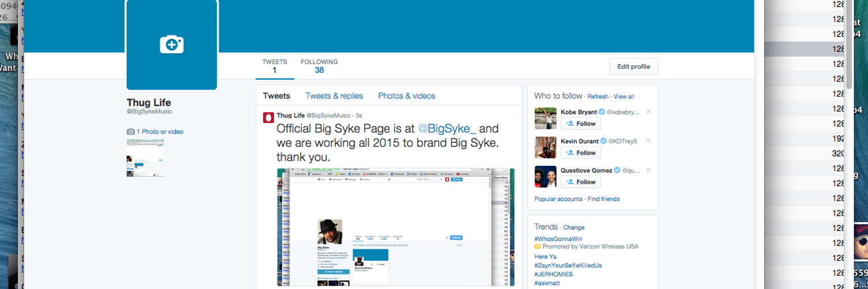Open the 1 Photo or video link
The image size is (868, 289).
[160, 132]
